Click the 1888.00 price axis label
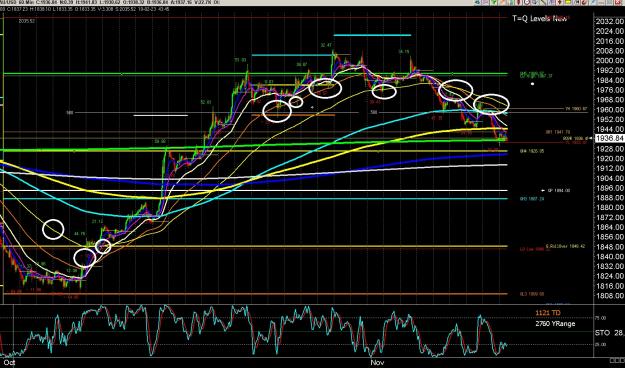 click(609, 198)
